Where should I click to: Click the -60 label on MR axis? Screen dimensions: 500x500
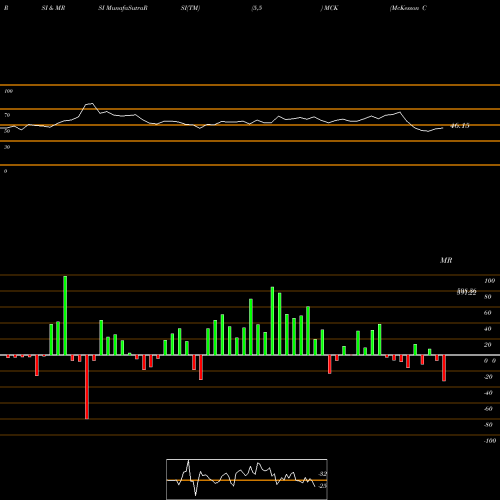[488, 409]
